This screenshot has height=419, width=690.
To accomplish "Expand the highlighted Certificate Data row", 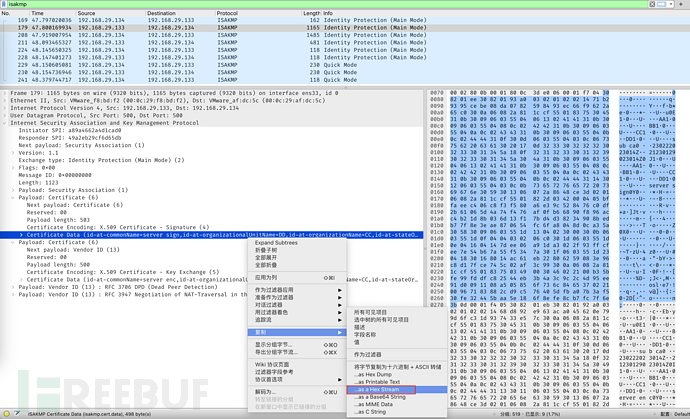I will tap(21, 235).
